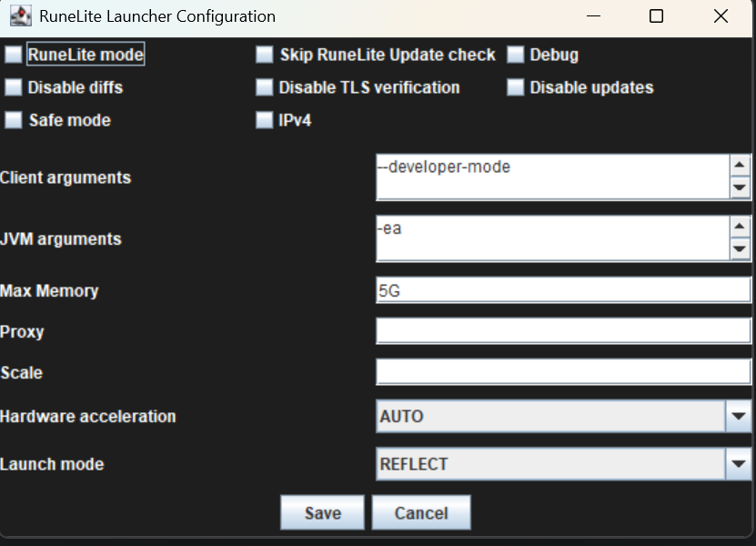756x546 pixels.
Task: Click the Cancel button
Action: (421, 511)
